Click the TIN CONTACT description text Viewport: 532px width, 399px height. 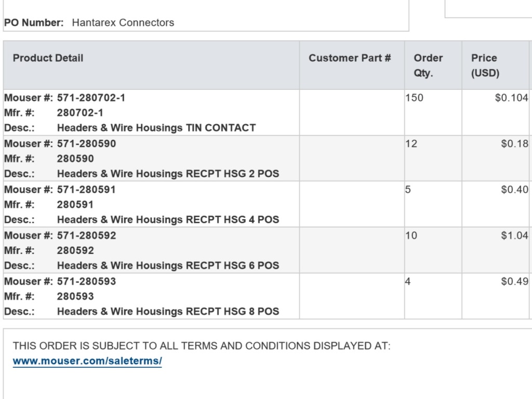(x=156, y=128)
